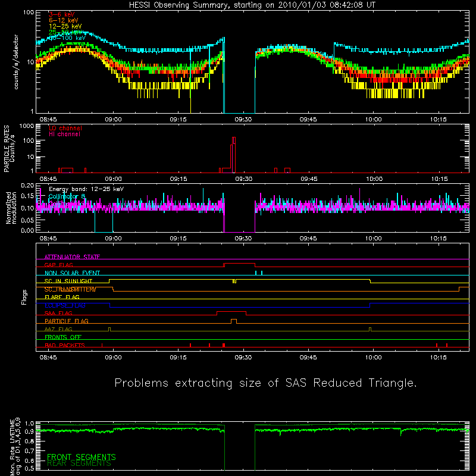The width and height of the screenshot is (476, 476).
Task: Select the orange '6-12 keV' legend label
Action: tap(64, 20)
